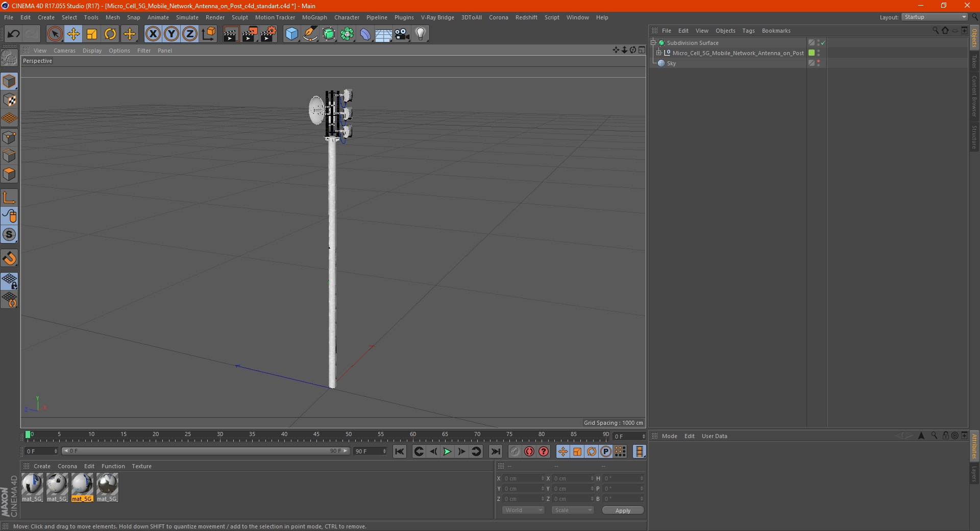Add Floor environment object icon
This screenshot has width=980, height=531.
click(383, 34)
